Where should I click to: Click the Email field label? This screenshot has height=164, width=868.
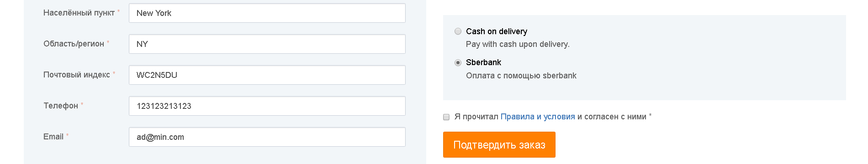53,137
